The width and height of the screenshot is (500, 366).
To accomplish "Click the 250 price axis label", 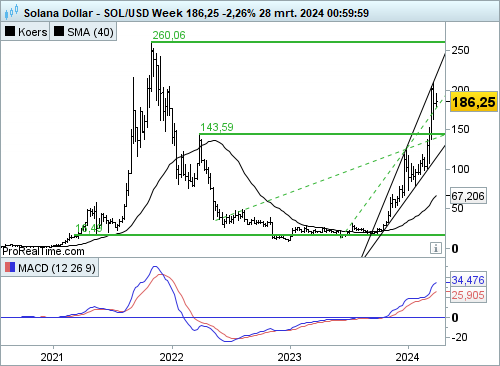I will [460, 50].
